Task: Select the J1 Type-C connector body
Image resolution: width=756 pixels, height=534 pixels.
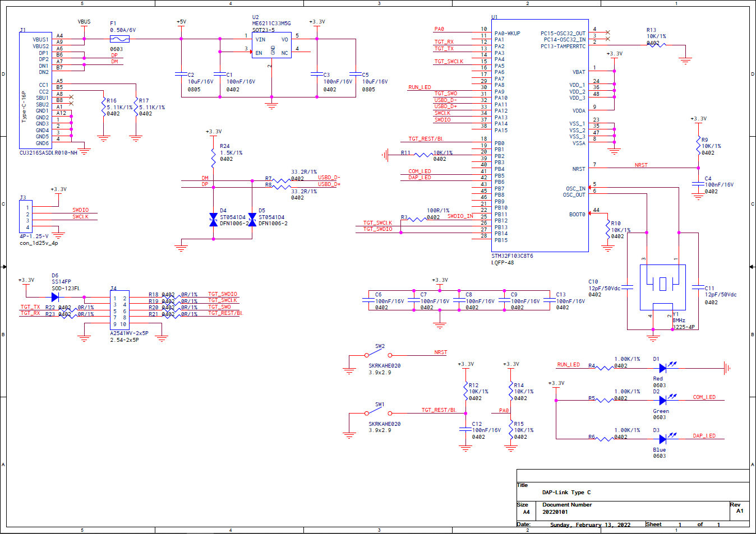Action: point(36,90)
